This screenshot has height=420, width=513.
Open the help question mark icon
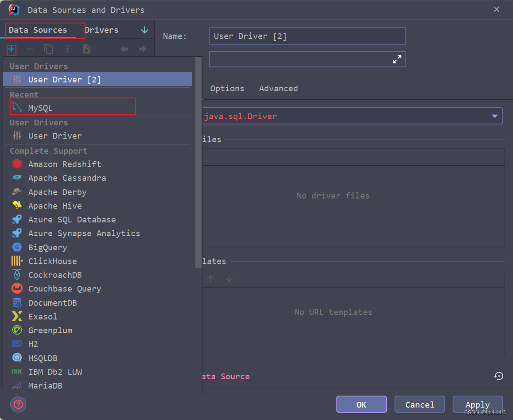point(18,404)
